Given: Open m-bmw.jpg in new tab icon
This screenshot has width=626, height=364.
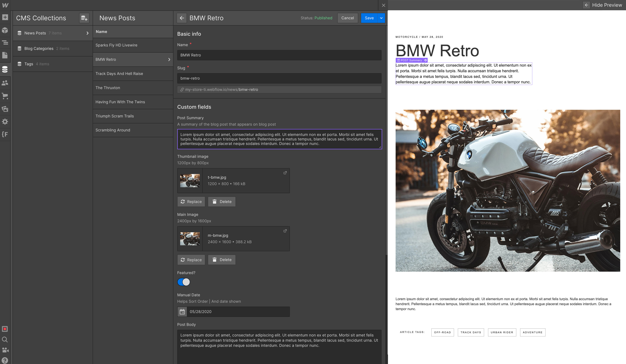Looking at the screenshot, I should tap(285, 231).
